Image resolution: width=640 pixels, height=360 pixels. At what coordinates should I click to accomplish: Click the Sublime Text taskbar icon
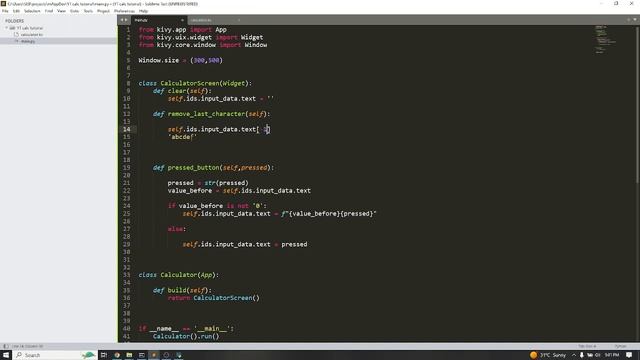click(154, 355)
